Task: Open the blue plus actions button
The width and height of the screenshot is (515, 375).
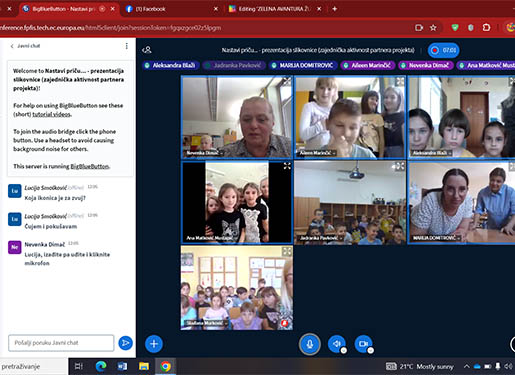Action: click(x=154, y=344)
